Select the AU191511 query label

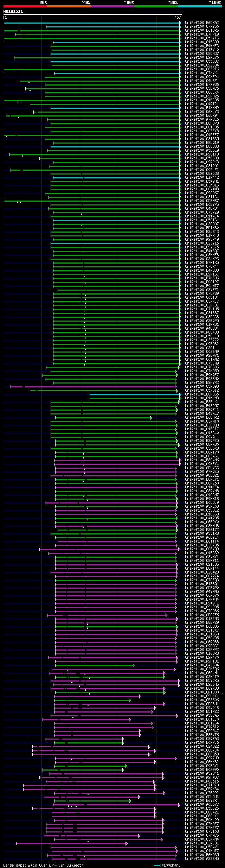(13, 11)
